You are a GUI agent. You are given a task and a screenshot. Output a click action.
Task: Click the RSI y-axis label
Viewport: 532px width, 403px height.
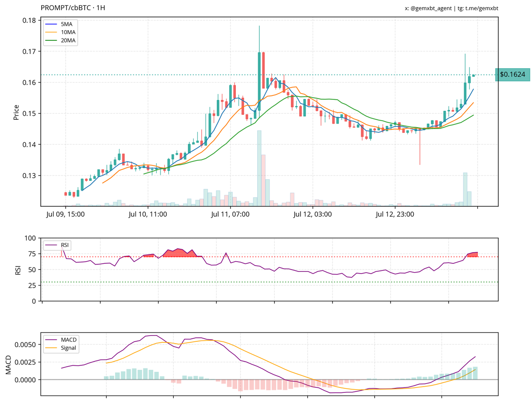click(18, 270)
